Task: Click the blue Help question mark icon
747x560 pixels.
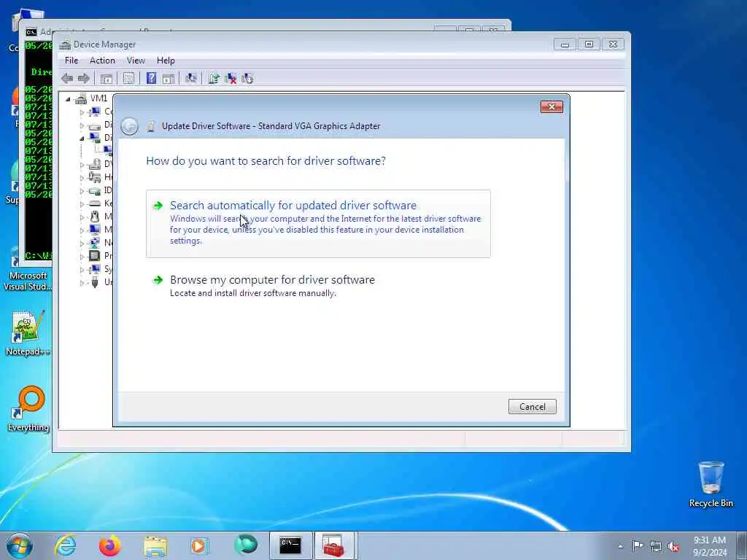Action: [151, 78]
